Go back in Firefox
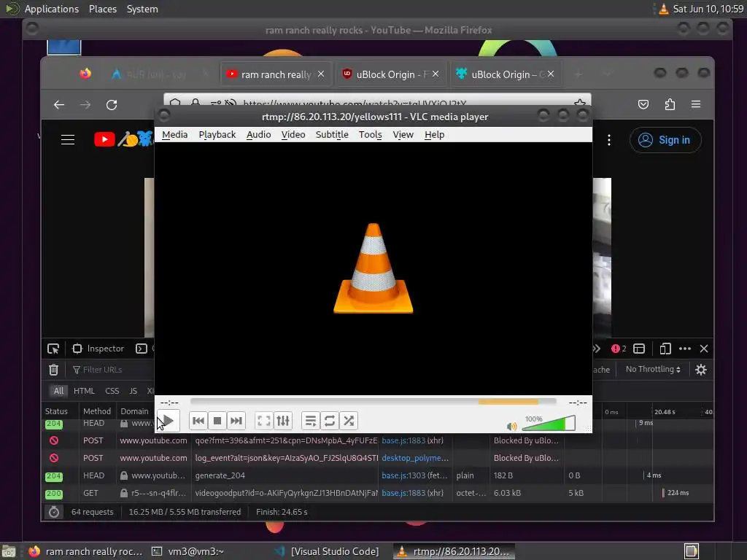Viewport: 747px width, 560px height. pyautogui.click(x=59, y=105)
